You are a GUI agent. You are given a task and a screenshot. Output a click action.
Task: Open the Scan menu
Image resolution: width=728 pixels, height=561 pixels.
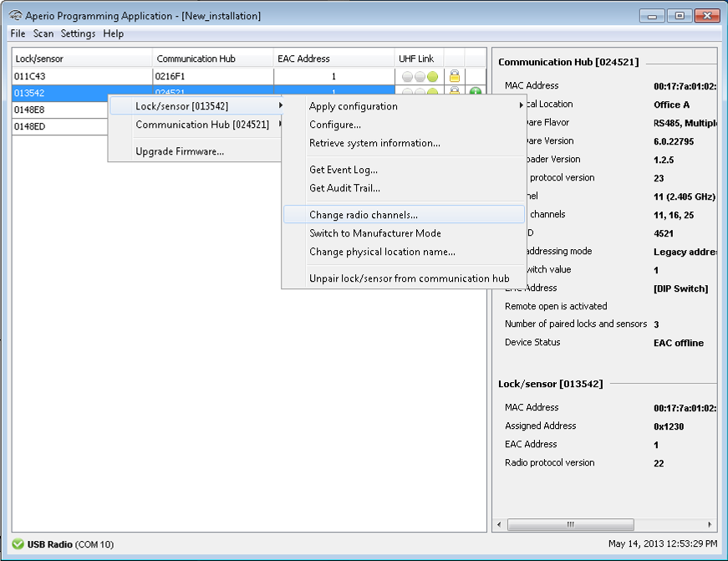click(x=43, y=33)
